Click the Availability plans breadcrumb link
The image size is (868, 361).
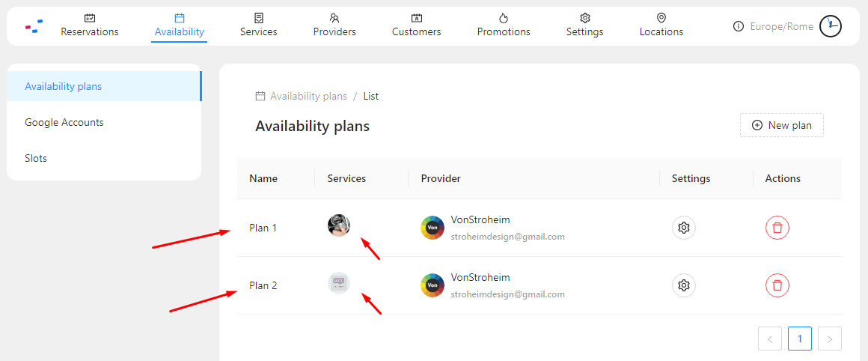[308, 97]
